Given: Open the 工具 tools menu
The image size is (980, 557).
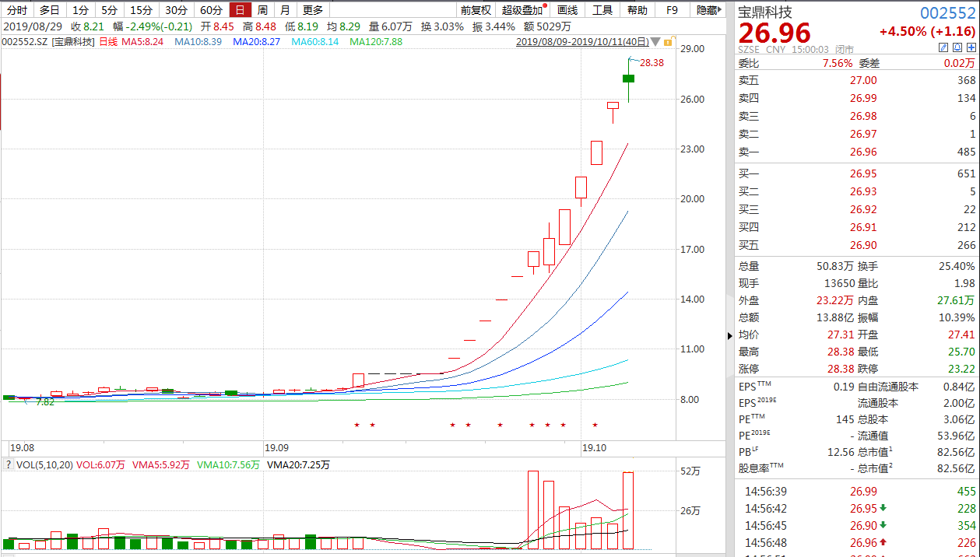Looking at the screenshot, I should click(x=602, y=10).
